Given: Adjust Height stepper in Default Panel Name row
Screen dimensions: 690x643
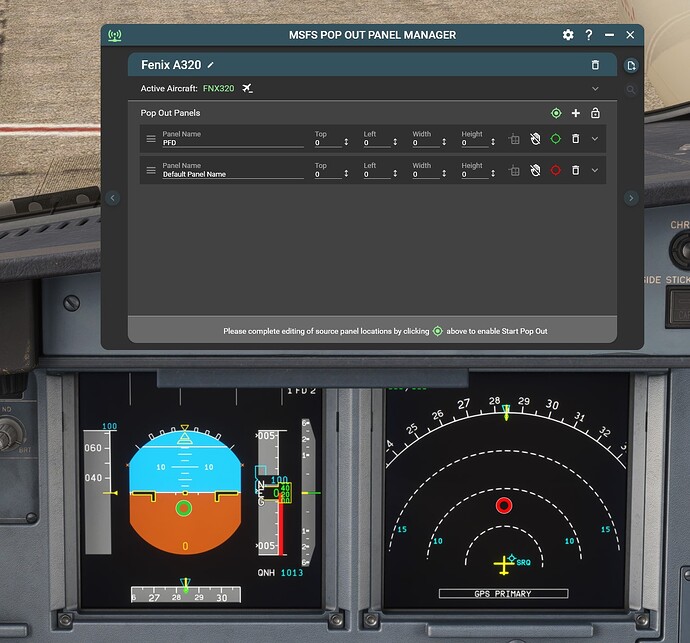Looking at the screenshot, I should (493, 173).
